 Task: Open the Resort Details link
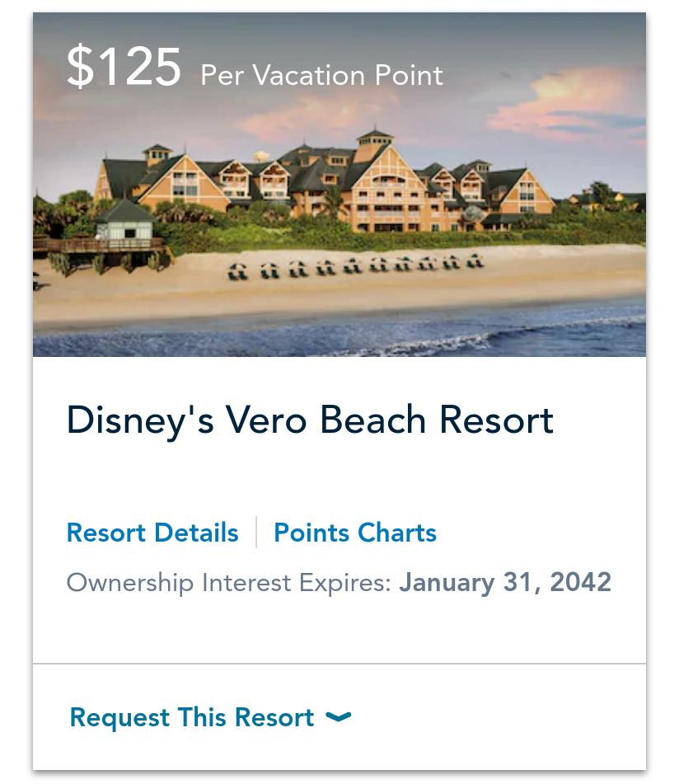pyautogui.click(x=152, y=533)
